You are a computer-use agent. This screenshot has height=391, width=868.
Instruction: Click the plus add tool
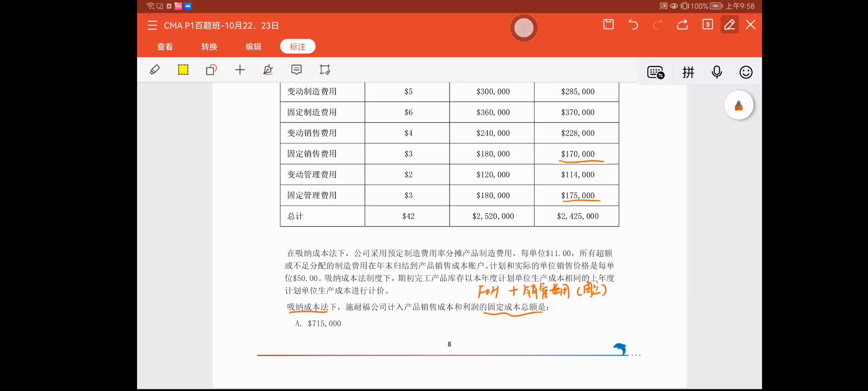pos(240,70)
